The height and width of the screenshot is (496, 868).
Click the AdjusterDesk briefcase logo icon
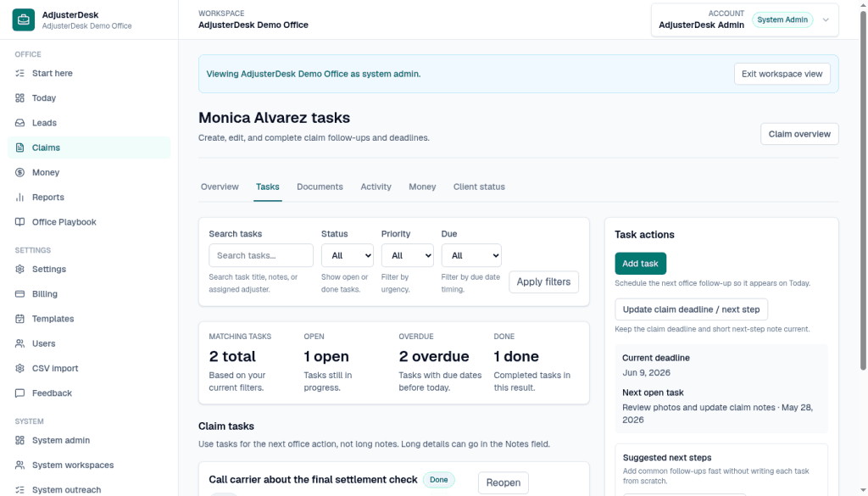click(23, 20)
